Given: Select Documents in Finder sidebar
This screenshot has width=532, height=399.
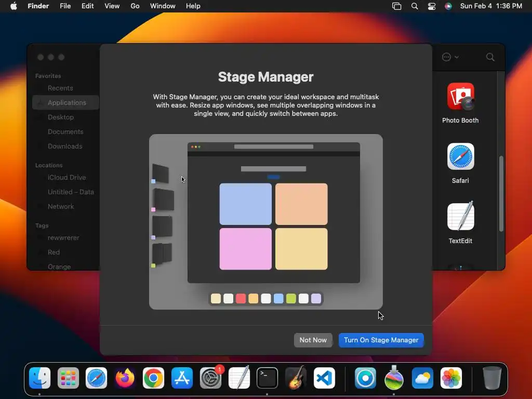Looking at the screenshot, I should click(x=65, y=131).
